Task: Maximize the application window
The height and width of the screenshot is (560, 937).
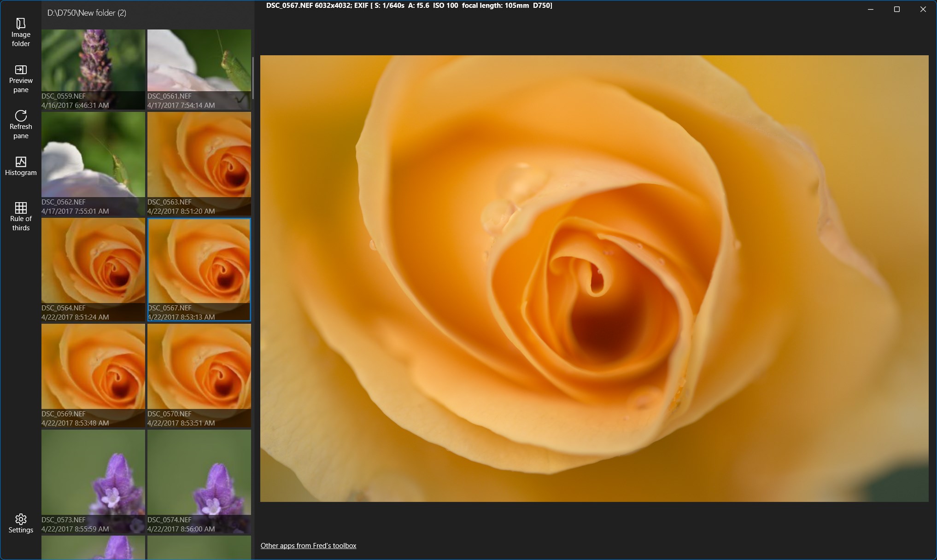Action: coord(896,9)
